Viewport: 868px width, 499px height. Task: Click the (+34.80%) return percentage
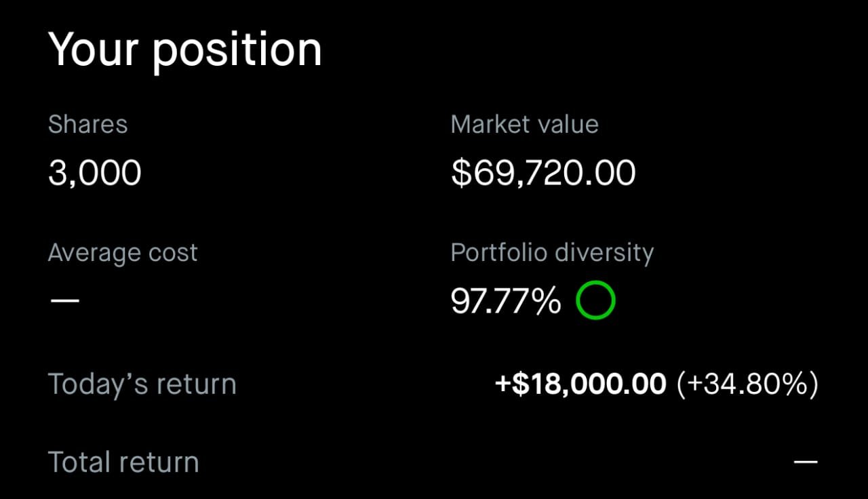[x=747, y=384]
